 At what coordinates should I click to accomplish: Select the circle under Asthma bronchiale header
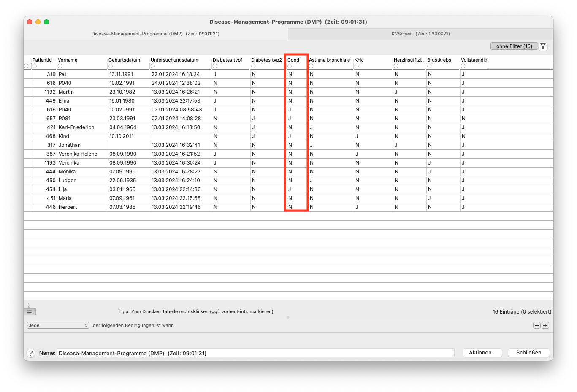coord(311,66)
